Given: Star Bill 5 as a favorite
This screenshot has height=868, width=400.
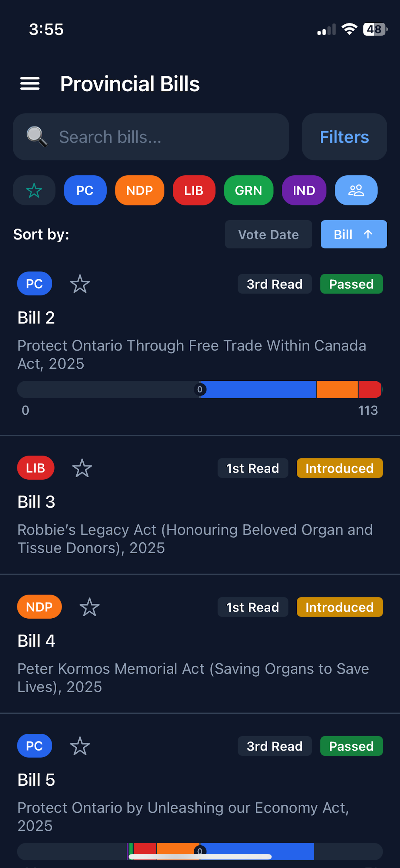Looking at the screenshot, I should coord(80,746).
